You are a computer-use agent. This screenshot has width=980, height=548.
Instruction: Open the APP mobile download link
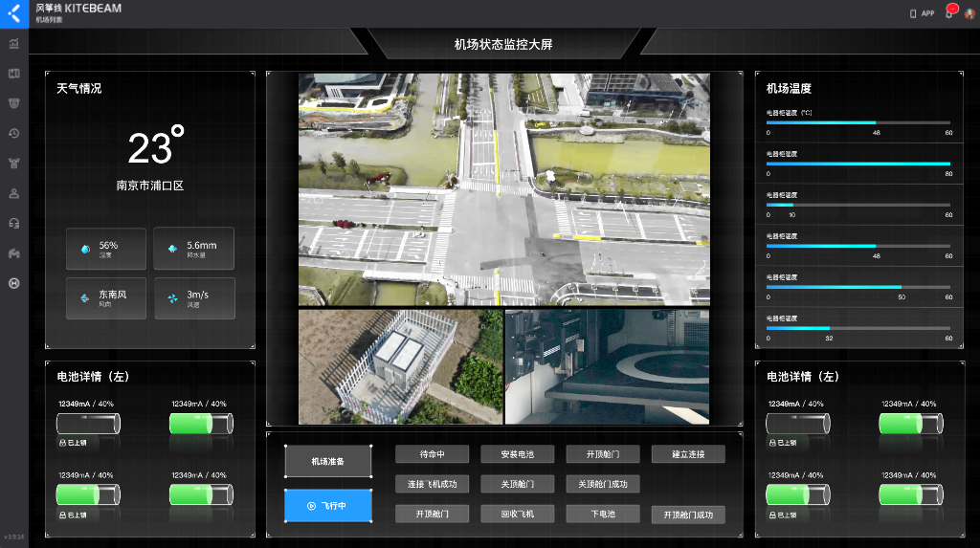pos(921,13)
